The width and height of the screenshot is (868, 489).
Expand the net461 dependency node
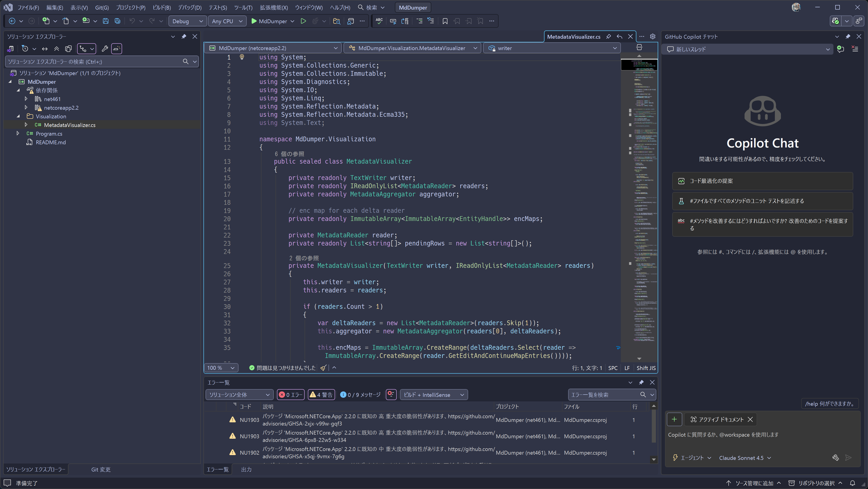click(26, 99)
